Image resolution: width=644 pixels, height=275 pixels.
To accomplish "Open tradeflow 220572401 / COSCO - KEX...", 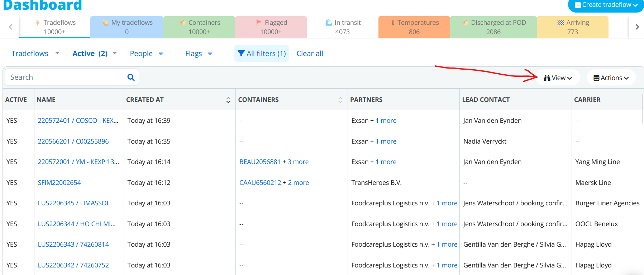I will click(78, 121).
